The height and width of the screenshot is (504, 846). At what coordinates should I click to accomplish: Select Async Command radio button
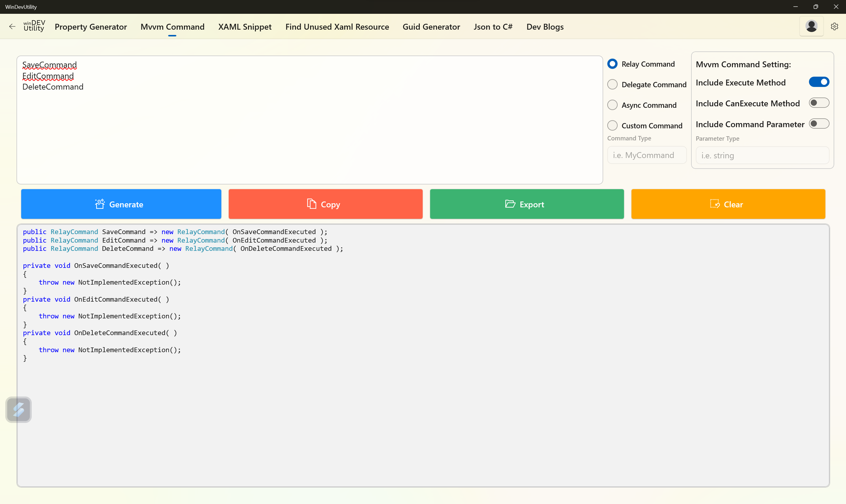point(613,105)
